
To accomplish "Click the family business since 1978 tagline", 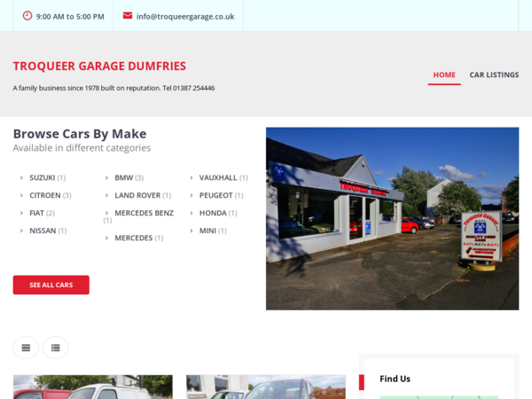I will click(113, 88).
